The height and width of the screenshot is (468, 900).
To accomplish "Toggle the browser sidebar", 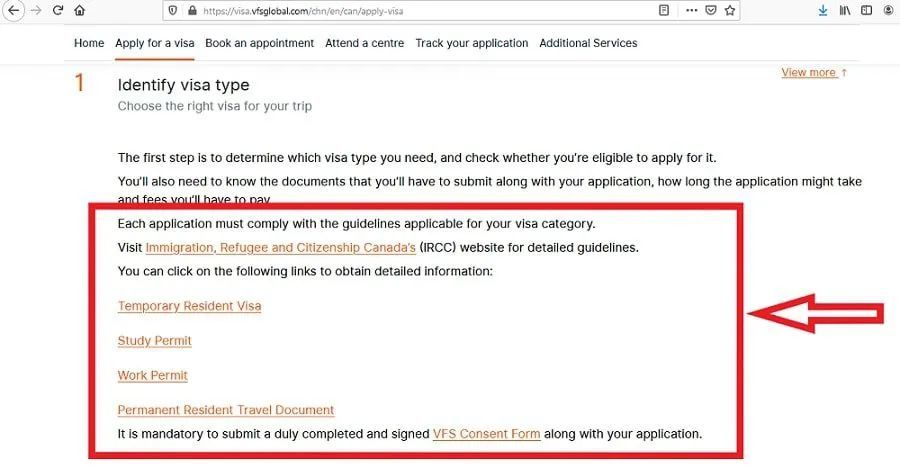I will 867,11.
